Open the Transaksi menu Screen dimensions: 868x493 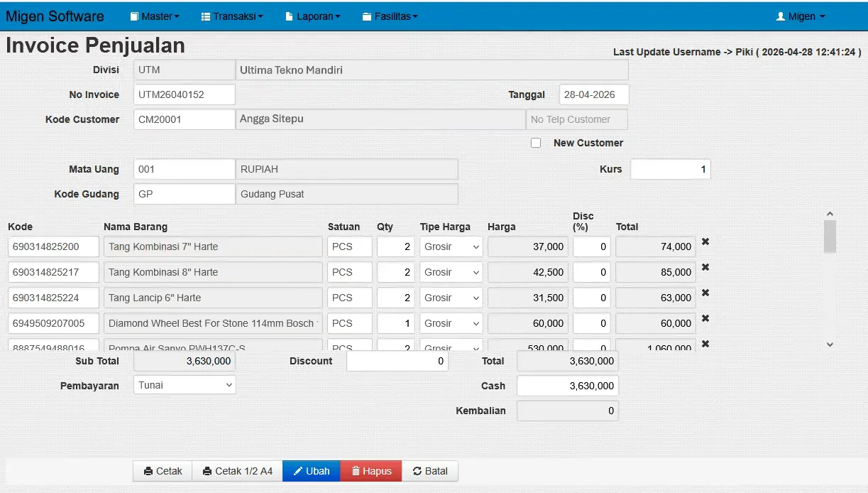(232, 16)
